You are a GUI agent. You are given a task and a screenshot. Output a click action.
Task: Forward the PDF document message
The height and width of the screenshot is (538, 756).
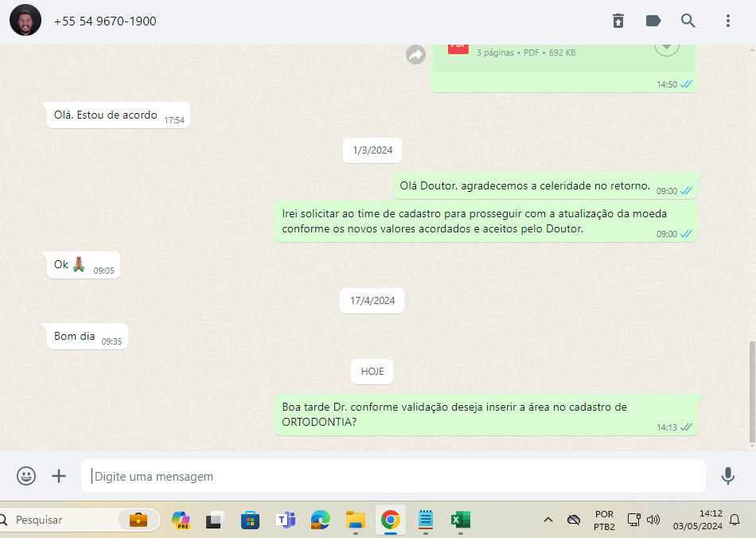click(415, 54)
